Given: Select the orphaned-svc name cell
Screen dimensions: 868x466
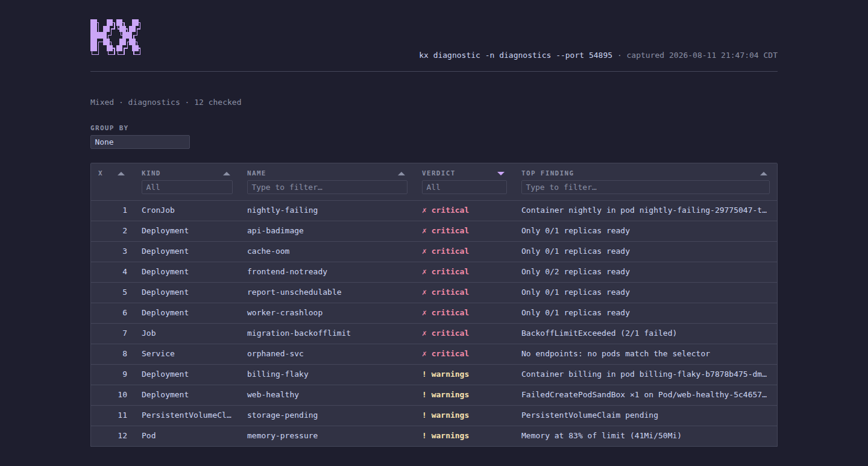Looking at the screenshot, I should [275, 354].
